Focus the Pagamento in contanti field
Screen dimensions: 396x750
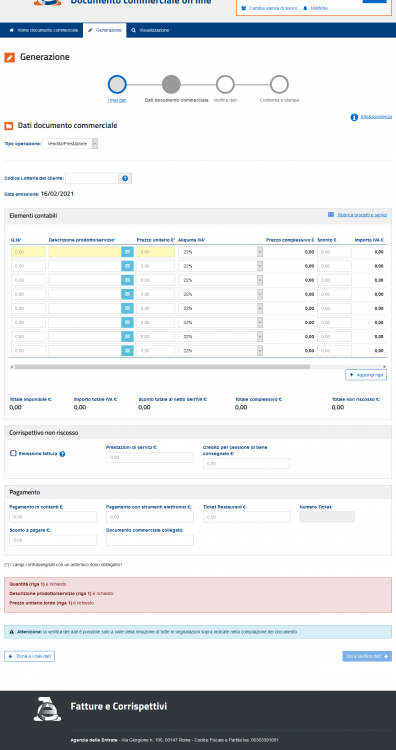pos(53,517)
